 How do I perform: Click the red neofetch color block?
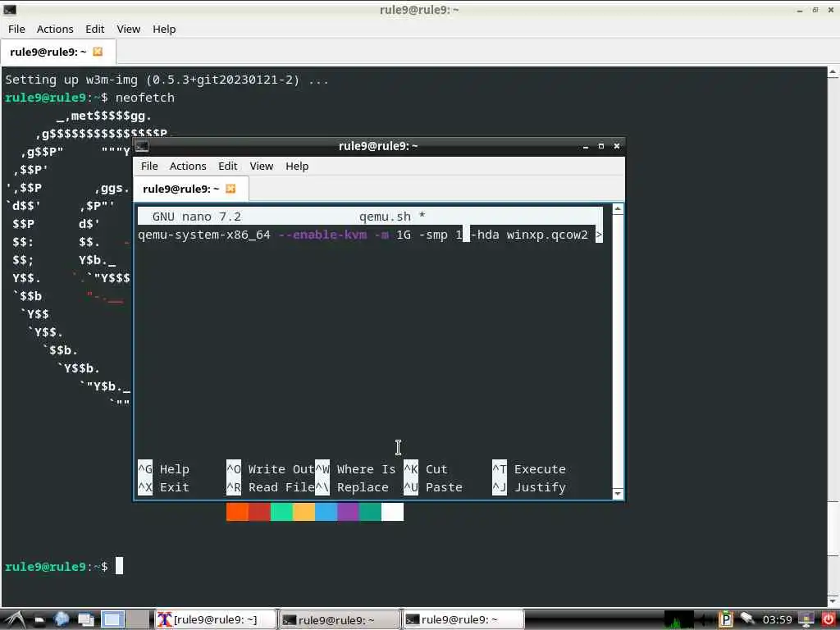[259, 512]
